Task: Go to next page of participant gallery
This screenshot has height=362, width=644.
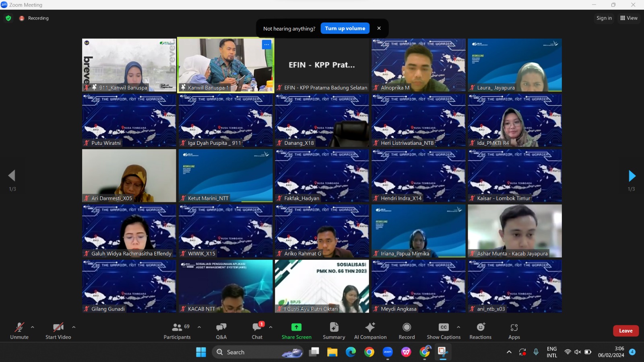Action: [x=632, y=176]
